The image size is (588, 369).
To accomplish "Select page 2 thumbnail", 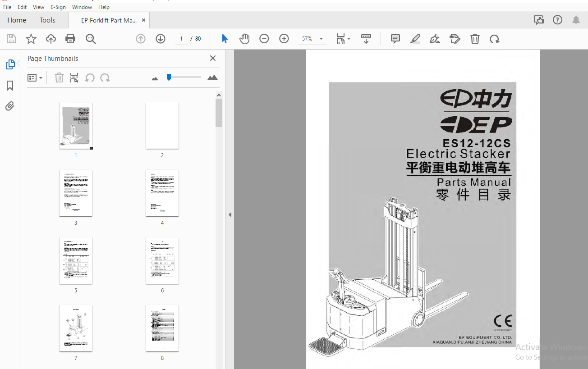I will (162, 126).
